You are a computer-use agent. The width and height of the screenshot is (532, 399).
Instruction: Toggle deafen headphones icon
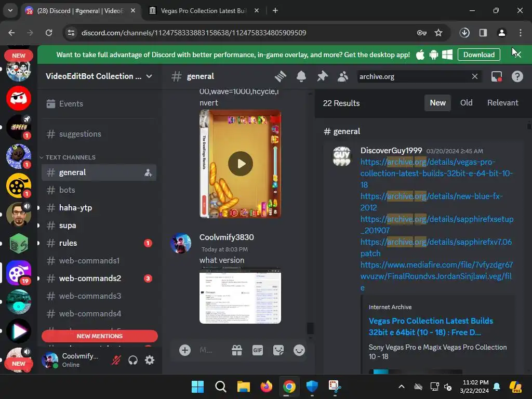tap(132, 360)
